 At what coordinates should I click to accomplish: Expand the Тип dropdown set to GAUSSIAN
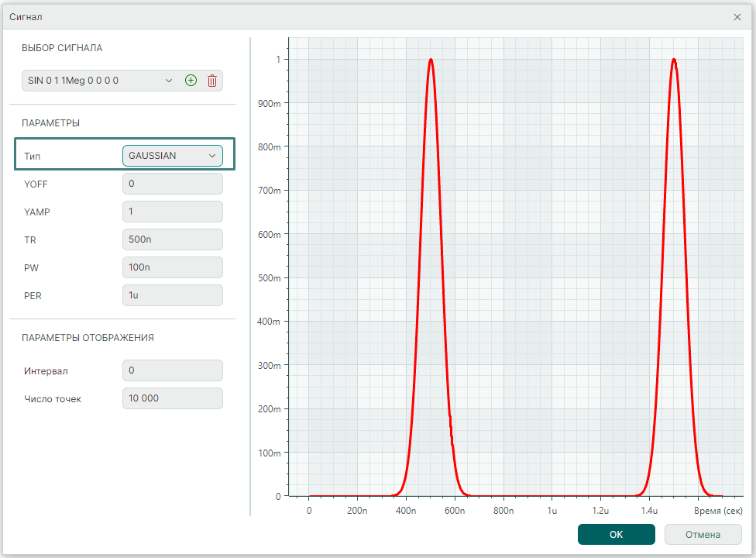(172, 156)
